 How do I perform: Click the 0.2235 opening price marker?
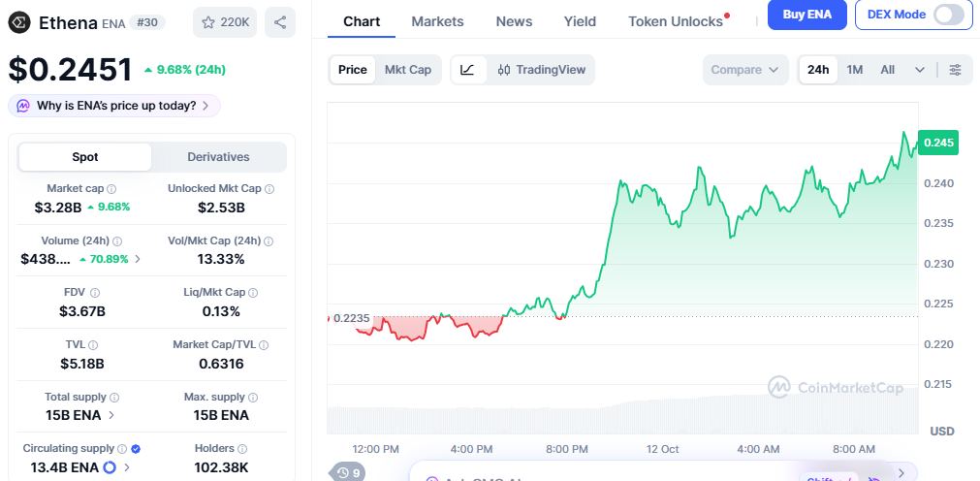pos(351,318)
